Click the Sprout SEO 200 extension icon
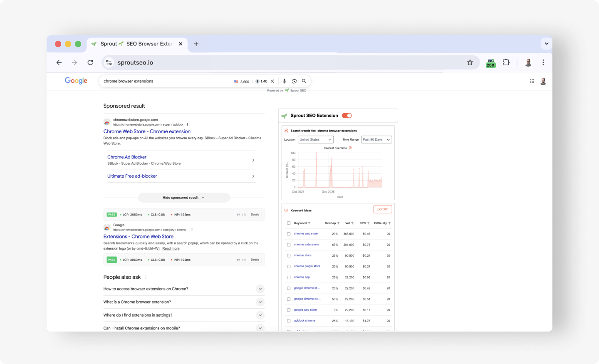Image resolution: width=599 pixels, height=364 pixels. tap(490, 63)
